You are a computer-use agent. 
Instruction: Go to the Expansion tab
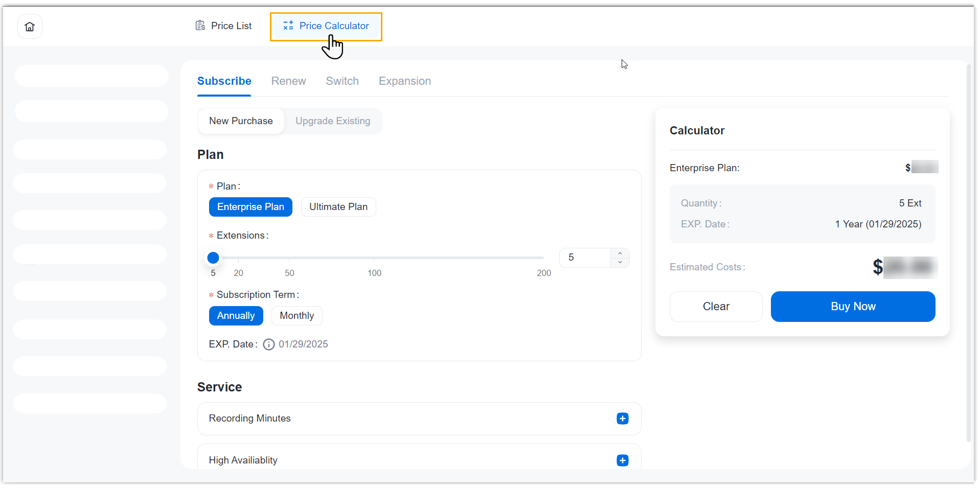(x=404, y=81)
